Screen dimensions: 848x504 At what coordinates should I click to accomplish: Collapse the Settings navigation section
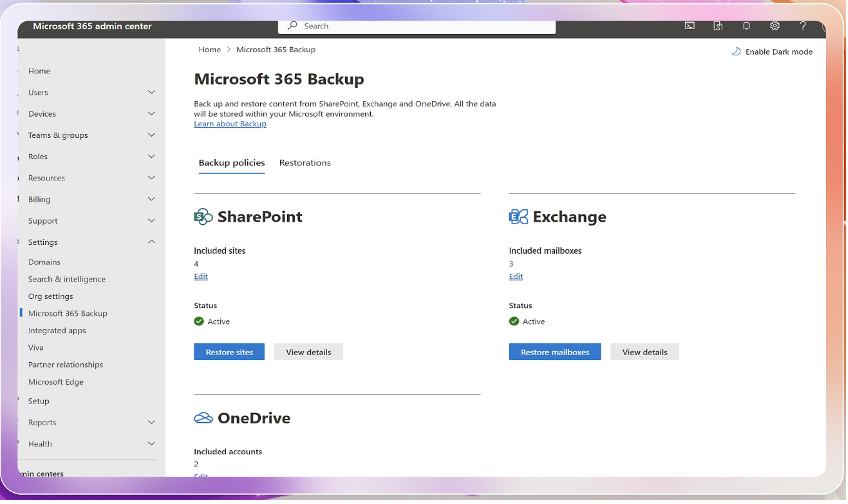point(151,242)
